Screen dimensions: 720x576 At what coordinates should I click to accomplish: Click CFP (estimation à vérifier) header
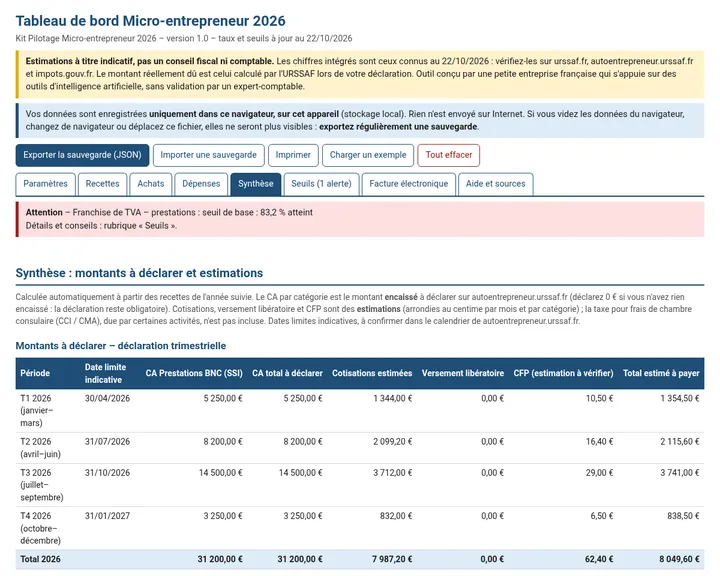563,373
